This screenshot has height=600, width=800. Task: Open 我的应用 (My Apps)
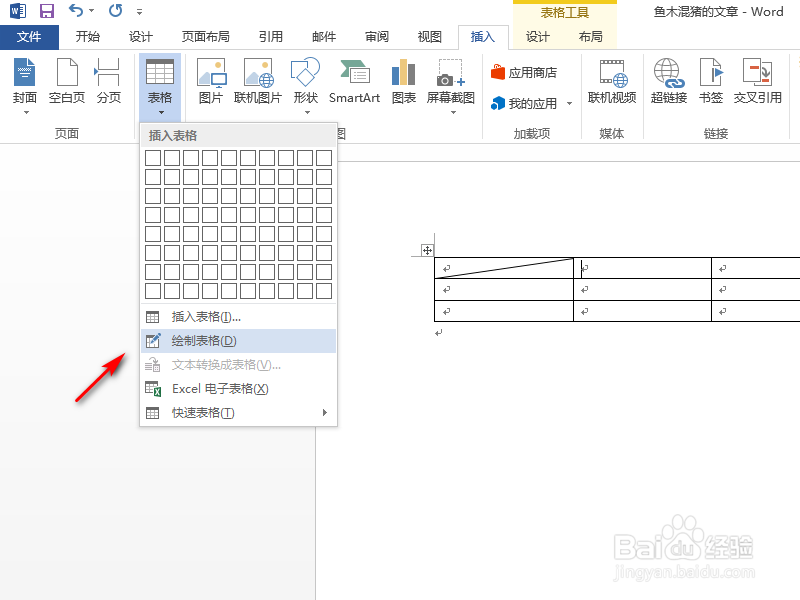pyautogui.click(x=524, y=104)
